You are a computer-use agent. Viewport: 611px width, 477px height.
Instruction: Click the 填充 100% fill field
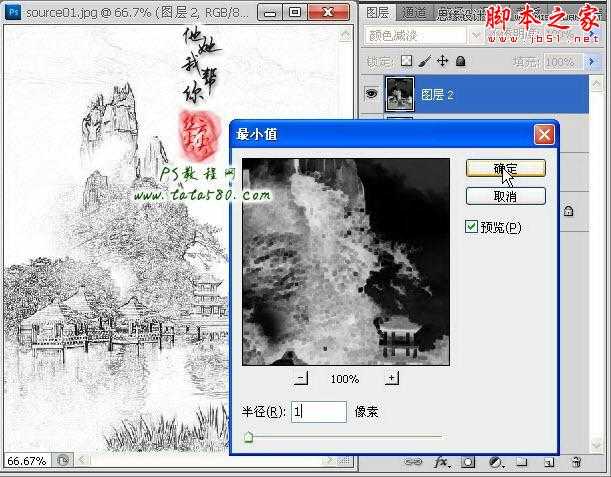(563, 62)
